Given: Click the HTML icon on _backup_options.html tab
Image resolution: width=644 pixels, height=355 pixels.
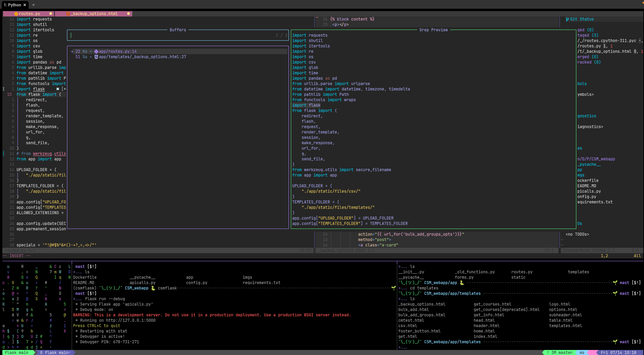Looking at the screenshot, I should point(68,14).
